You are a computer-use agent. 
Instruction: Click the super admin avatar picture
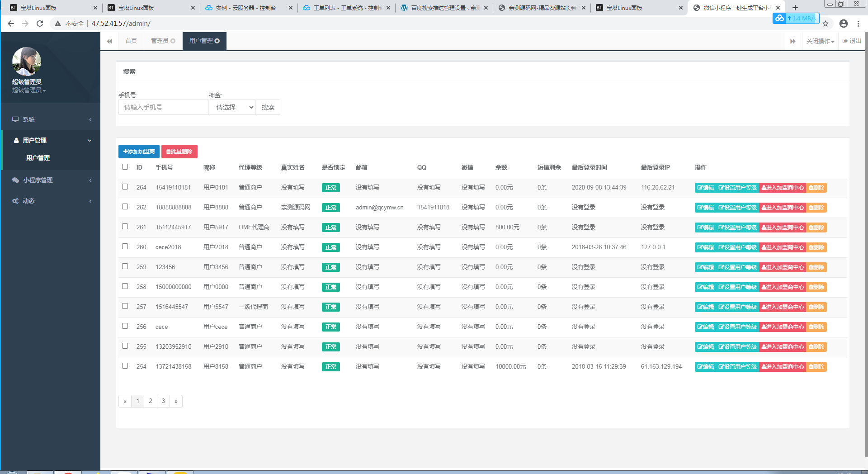(x=27, y=62)
